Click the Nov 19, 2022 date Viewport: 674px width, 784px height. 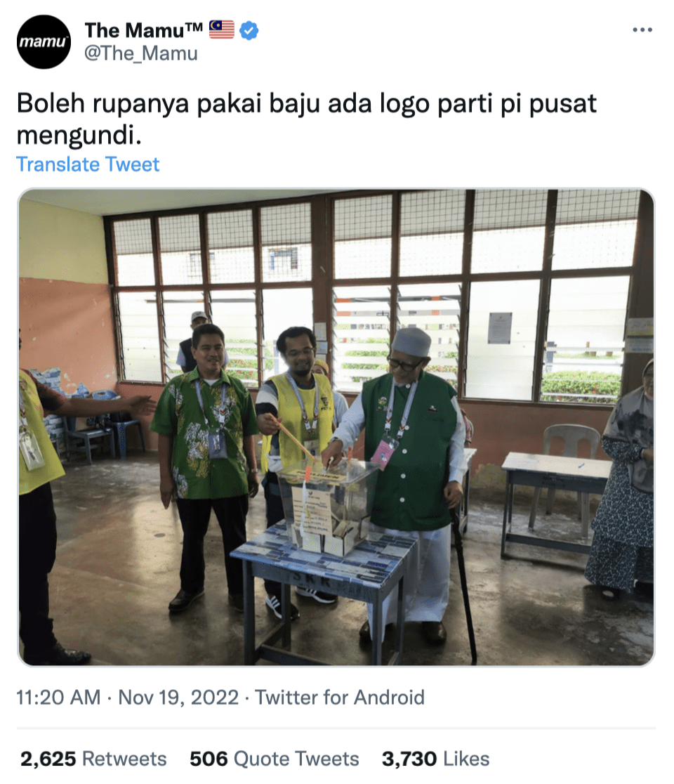178,697
